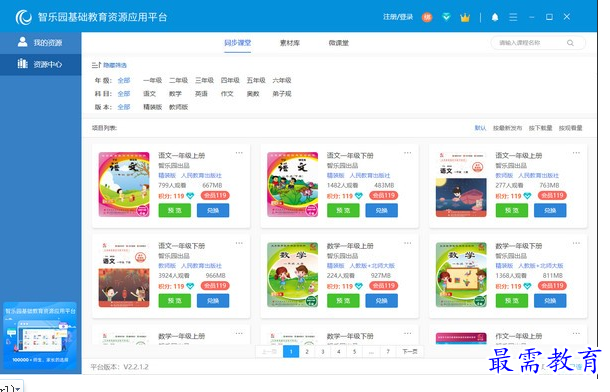Click the points diamond icon on 1482人观看 card

tap(359, 196)
